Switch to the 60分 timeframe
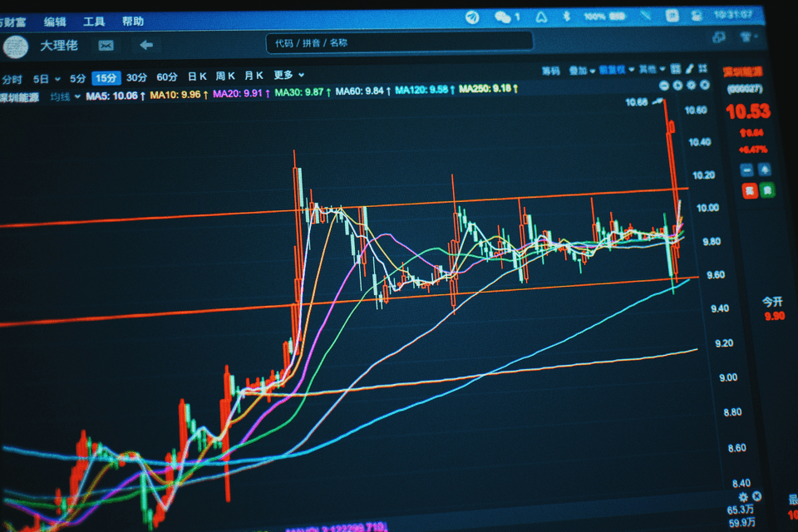Image resolution: width=798 pixels, height=532 pixels. tap(167, 77)
